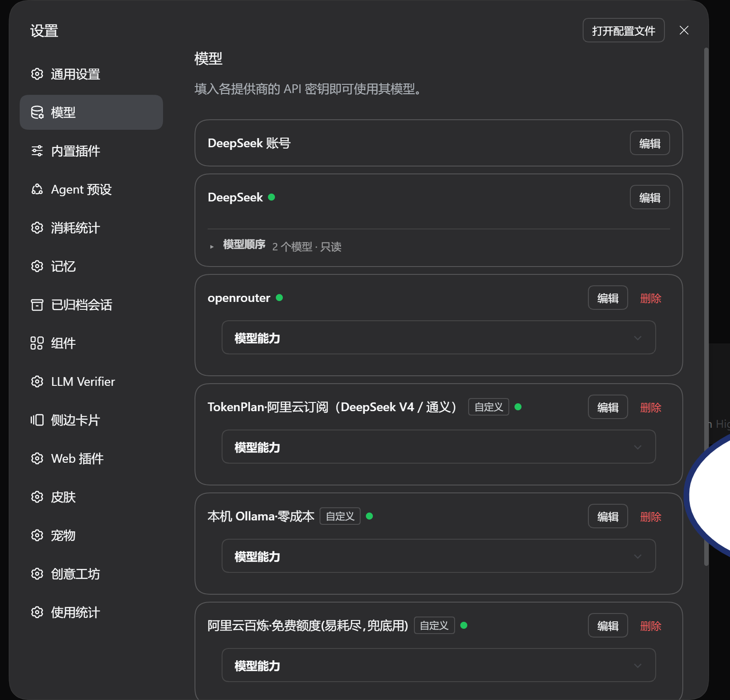The height and width of the screenshot is (700, 730).
Task: Click the gear icon beside 使用统计
Action: [37, 612]
